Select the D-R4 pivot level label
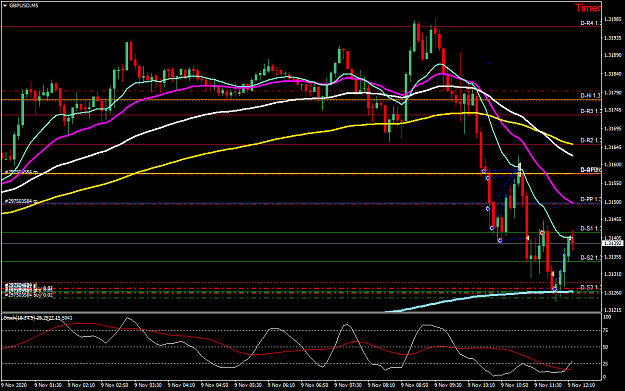Image resolution: width=625 pixels, height=391 pixels. [590, 23]
